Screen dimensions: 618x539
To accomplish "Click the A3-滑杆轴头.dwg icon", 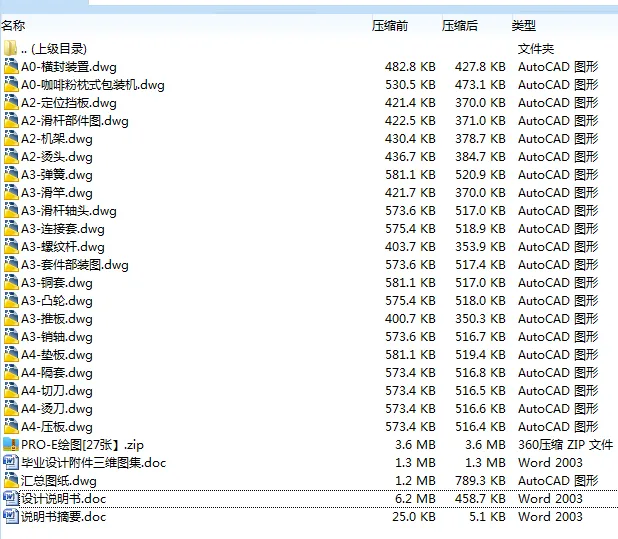I will (11, 210).
